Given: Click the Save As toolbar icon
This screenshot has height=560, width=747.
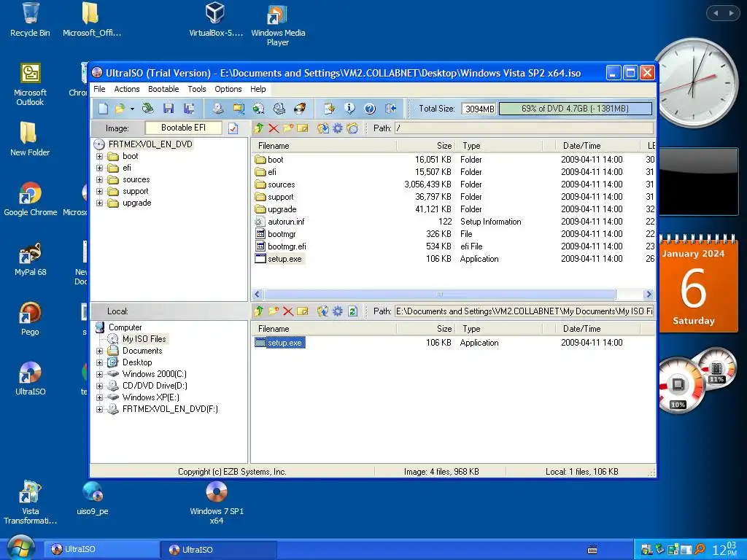Looking at the screenshot, I should pos(189,109).
